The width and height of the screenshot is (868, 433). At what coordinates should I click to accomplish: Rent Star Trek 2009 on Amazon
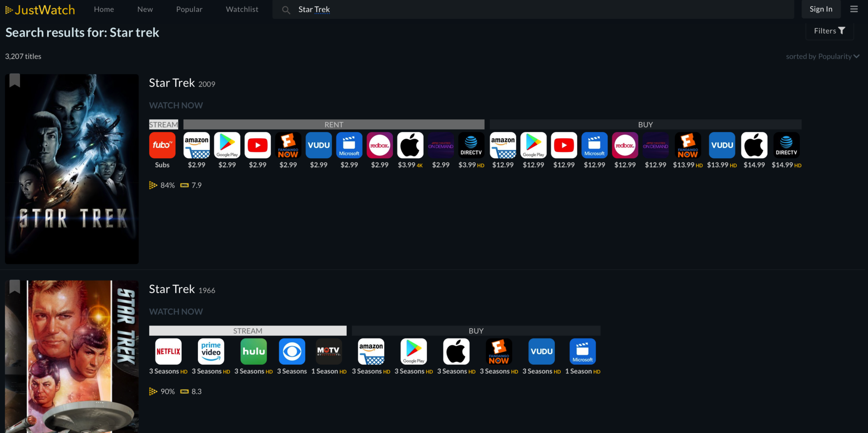coord(197,145)
